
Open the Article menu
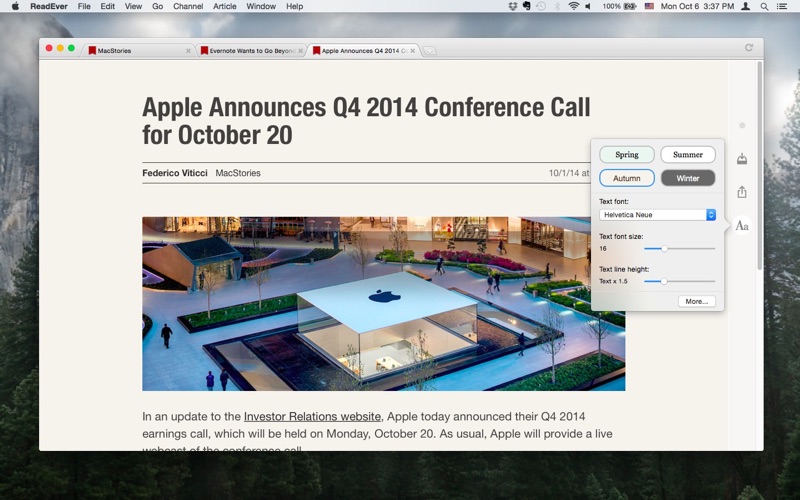(224, 6)
